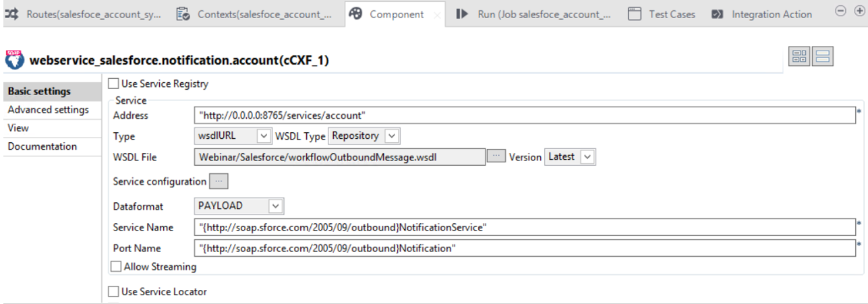The width and height of the screenshot is (868, 304).
Task: Click the cCXF SOAP component icon
Action: click(13, 58)
